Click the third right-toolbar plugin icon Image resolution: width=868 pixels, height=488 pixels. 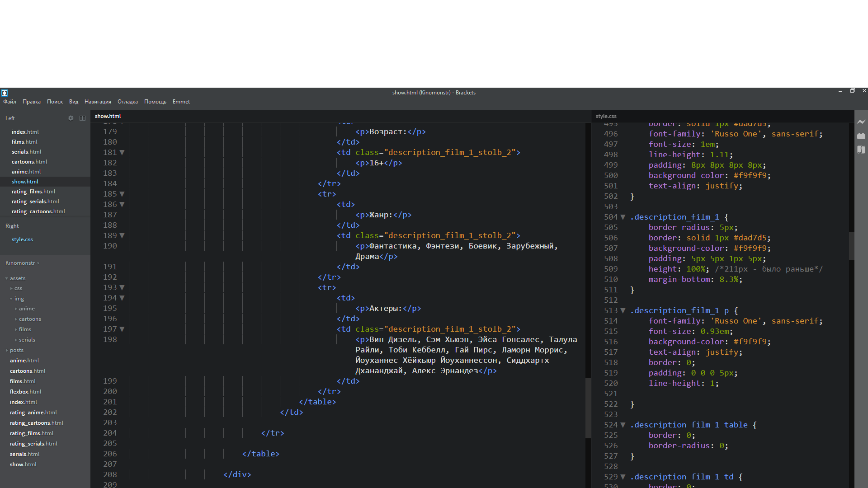(861, 150)
